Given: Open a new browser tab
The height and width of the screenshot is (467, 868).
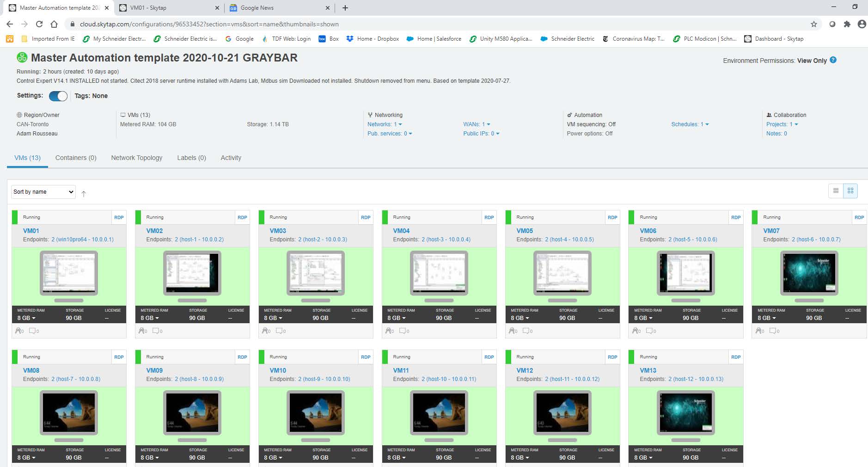Looking at the screenshot, I should [345, 8].
